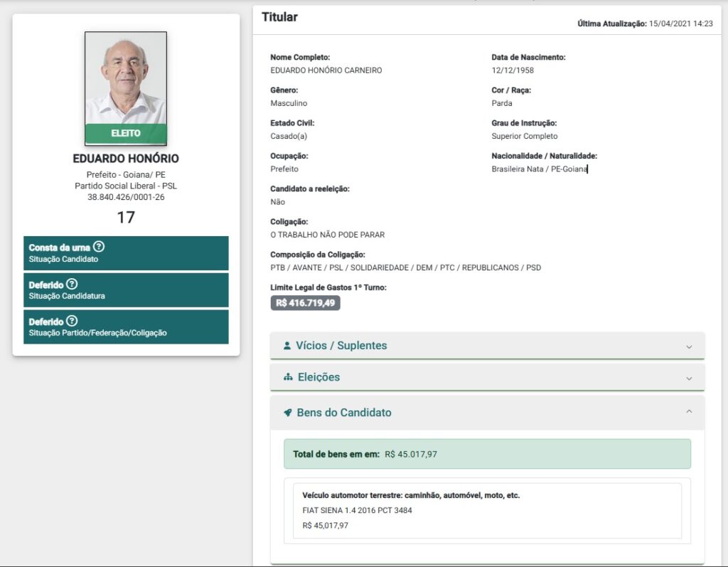Click help icon next to Consta da urna
Screen dimensions: 728x567
pyautogui.click(x=98, y=247)
